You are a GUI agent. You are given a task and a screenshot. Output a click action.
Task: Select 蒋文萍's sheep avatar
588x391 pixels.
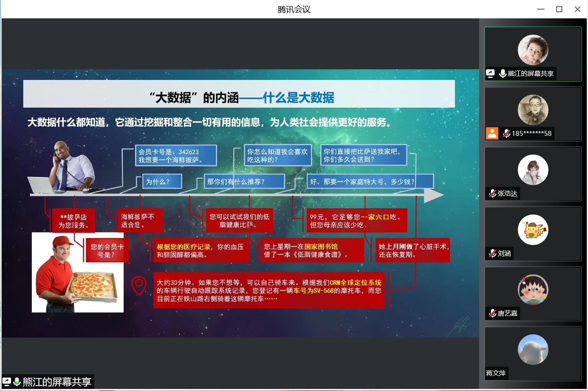click(533, 349)
